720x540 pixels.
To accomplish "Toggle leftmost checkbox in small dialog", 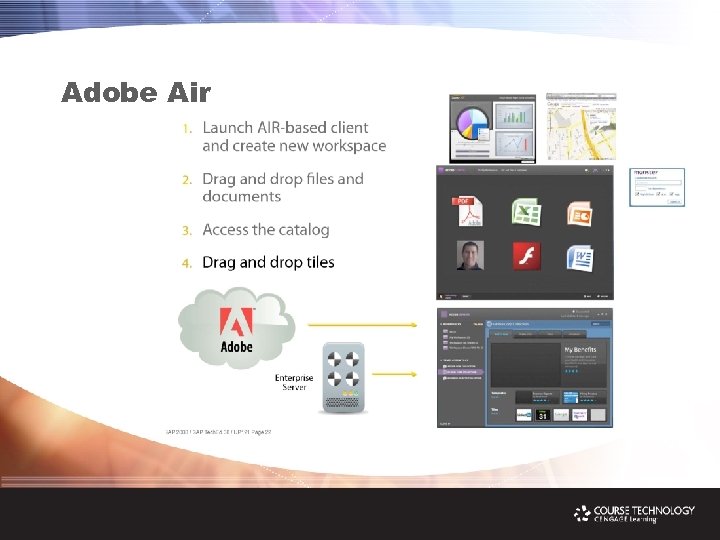I will point(637,194).
